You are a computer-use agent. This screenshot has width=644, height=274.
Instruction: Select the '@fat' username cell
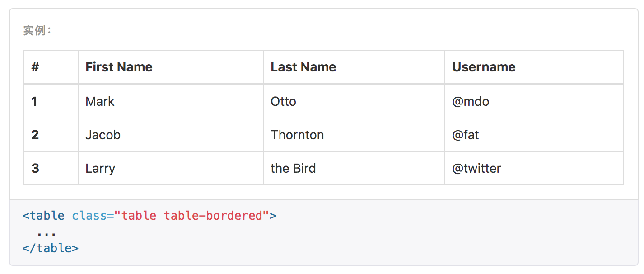[534, 135]
